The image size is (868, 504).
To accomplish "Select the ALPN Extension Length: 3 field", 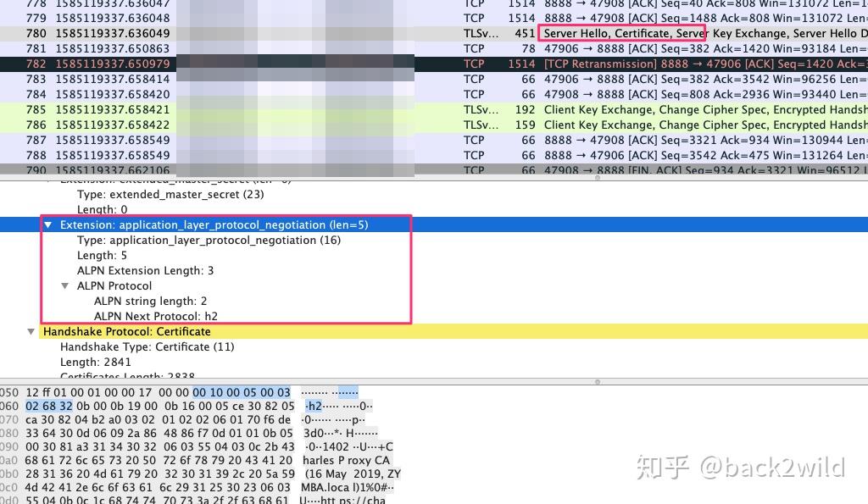I will [x=149, y=270].
